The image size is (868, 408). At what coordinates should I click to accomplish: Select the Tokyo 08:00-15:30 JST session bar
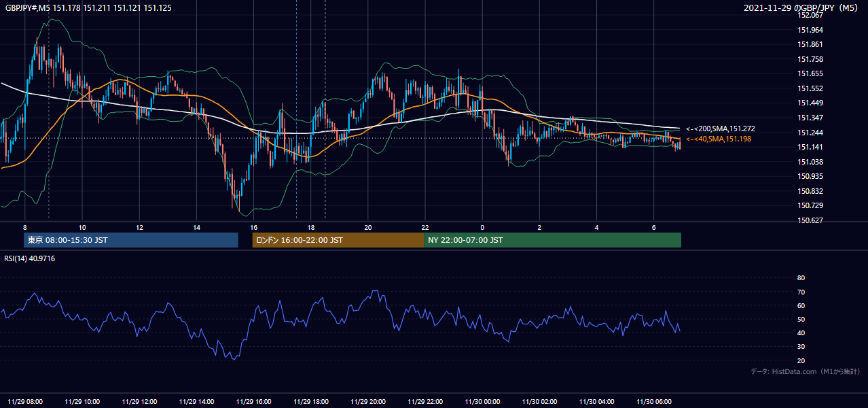tap(131, 240)
